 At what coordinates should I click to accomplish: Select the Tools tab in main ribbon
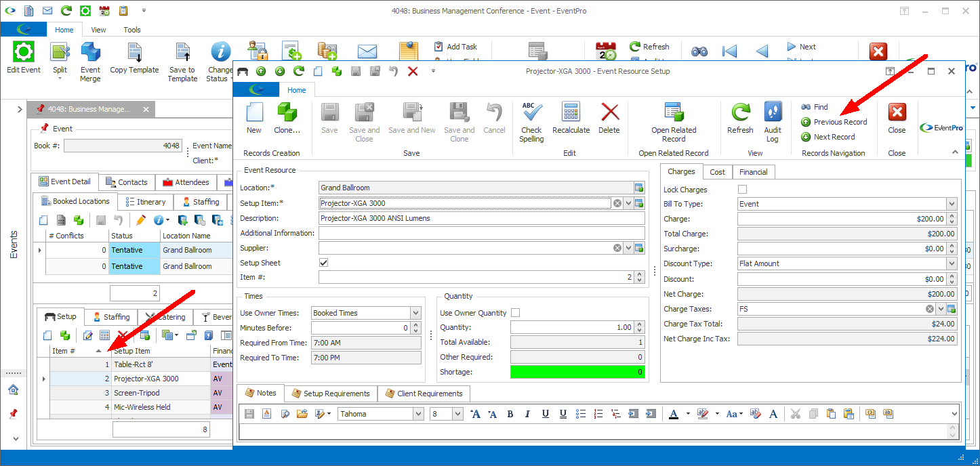132,30
